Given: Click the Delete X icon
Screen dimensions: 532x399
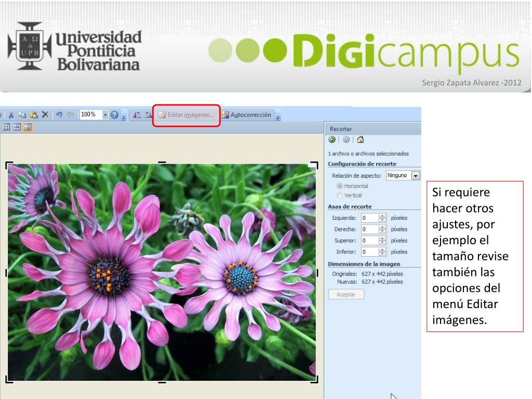Looking at the screenshot, I should pos(45,115).
